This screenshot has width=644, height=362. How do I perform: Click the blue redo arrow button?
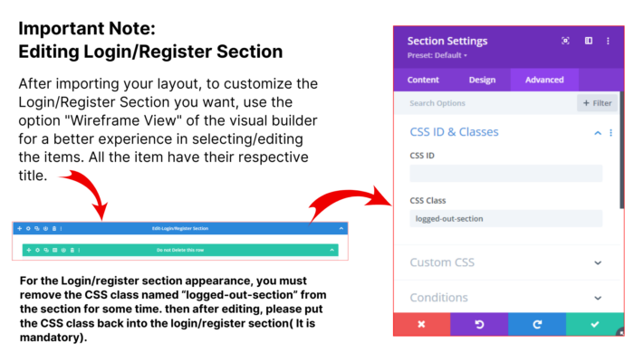537,324
